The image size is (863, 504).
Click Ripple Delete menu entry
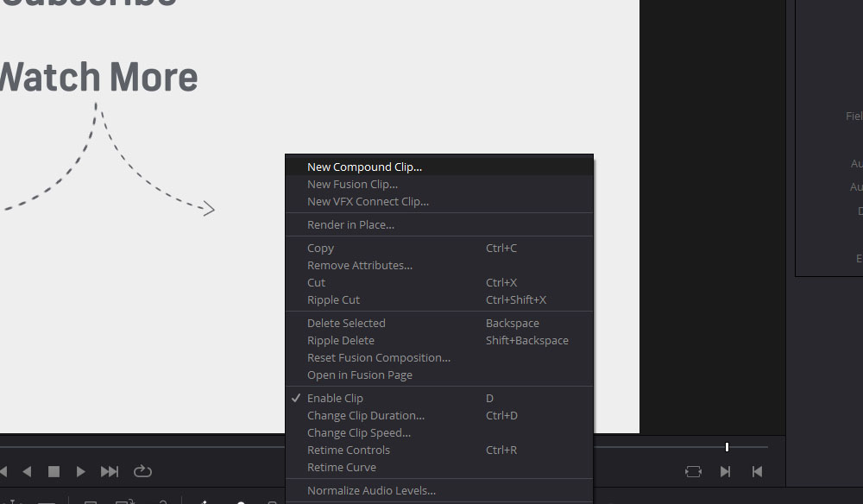tap(340, 341)
